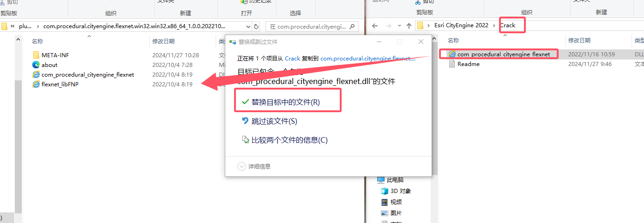Select the com_procedural_cityengine_flexnet icon in Crack window
644x223 pixels.
click(452, 54)
